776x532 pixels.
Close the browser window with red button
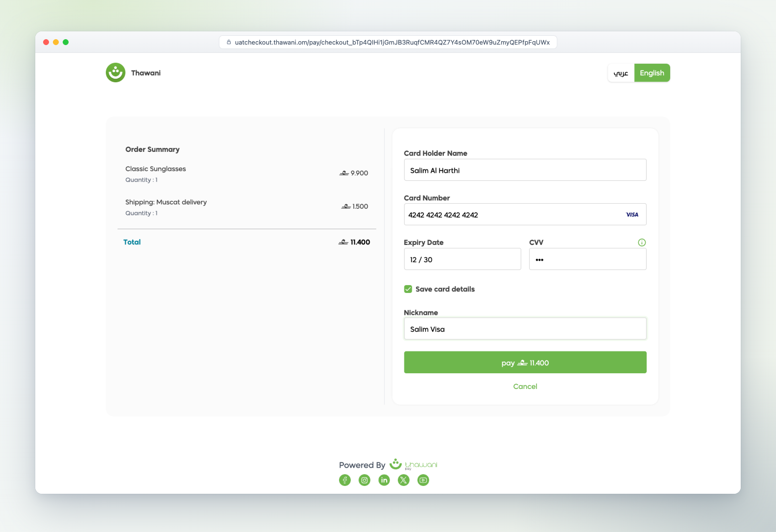(x=46, y=42)
